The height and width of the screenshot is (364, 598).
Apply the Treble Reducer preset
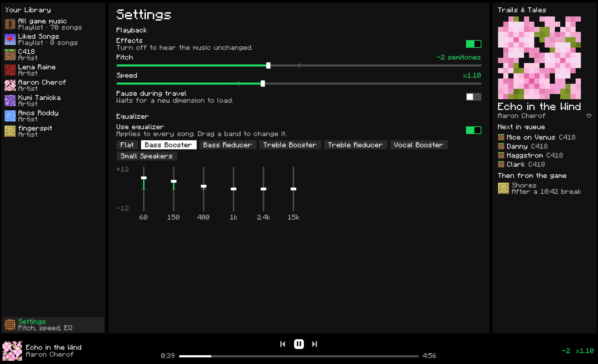[x=355, y=145]
